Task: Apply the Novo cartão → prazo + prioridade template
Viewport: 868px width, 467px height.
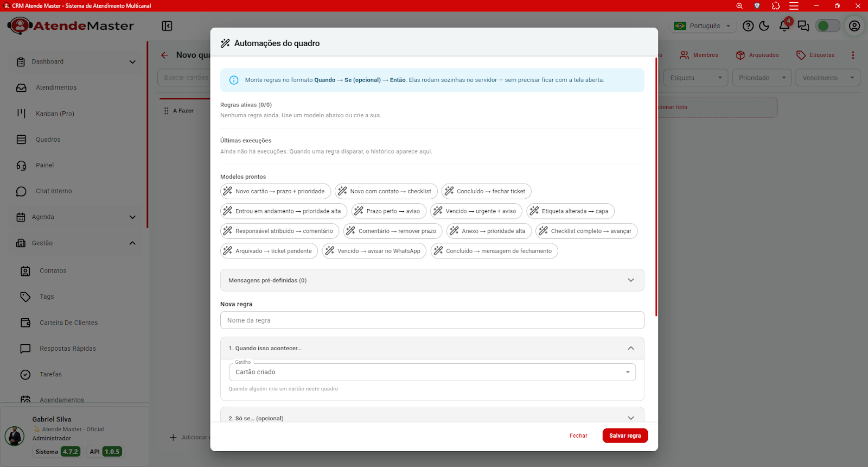Action: pyautogui.click(x=276, y=191)
